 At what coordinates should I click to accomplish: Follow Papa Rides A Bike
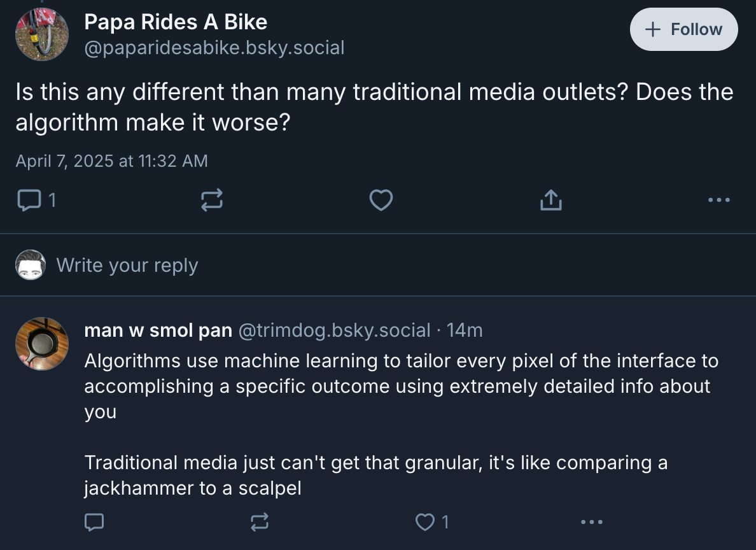pyautogui.click(x=683, y=29)
